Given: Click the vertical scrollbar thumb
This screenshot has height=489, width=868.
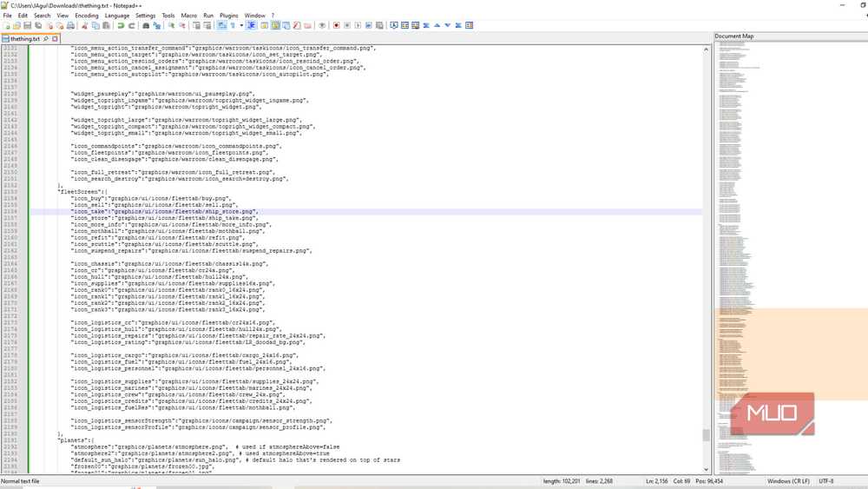Looking at the screenshot, I should coord(706,435).
